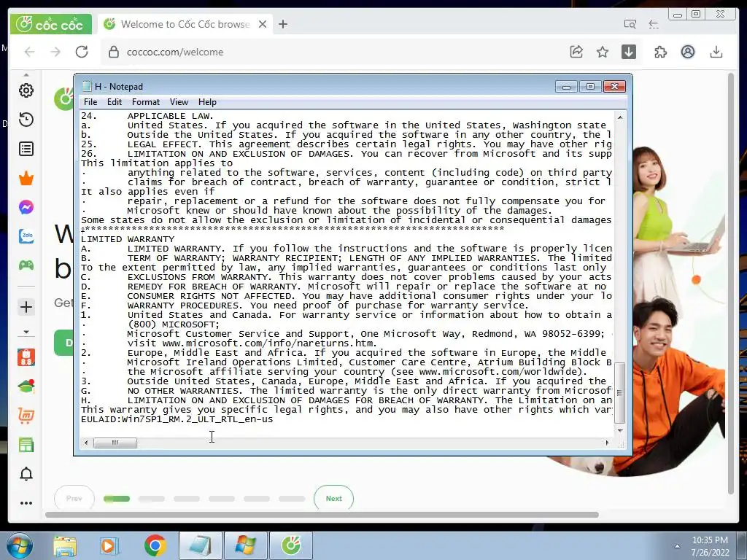Switch to Notepad taskbar button
Image resolution: width=747 pixels, height=560 pixels.
[x=200, y=545]
